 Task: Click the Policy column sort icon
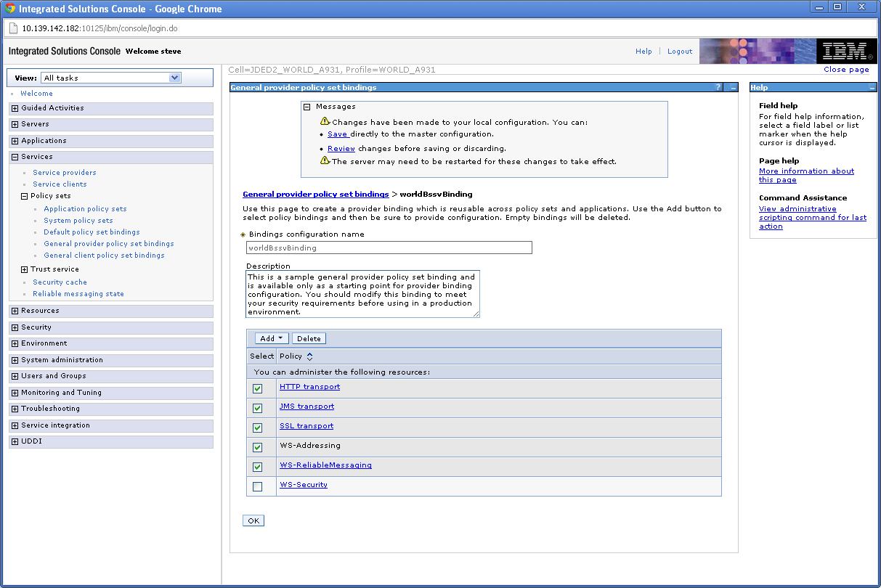[x=309, y=356]
